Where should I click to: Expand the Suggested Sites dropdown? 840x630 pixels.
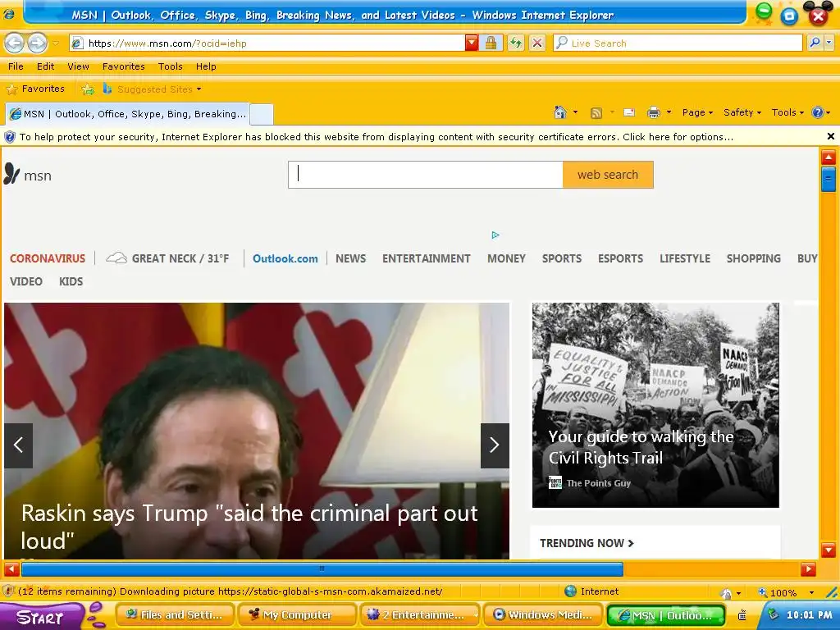[x=199, y=89]
